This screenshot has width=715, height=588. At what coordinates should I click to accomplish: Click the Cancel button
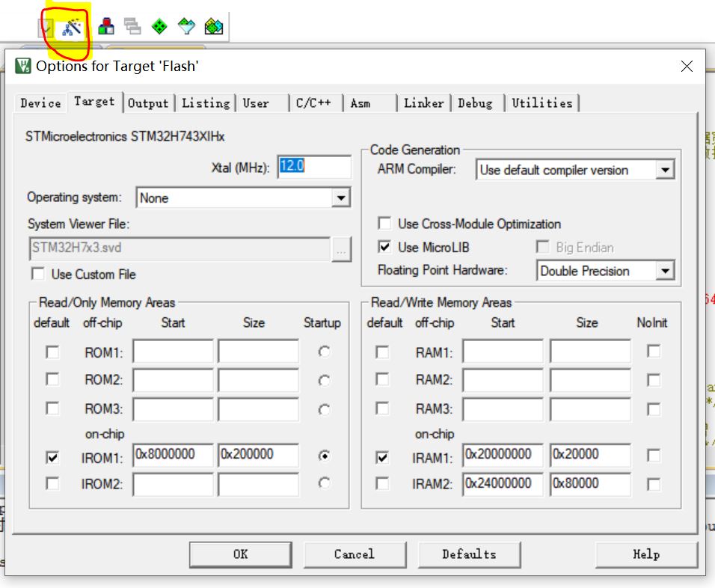click(x=355, y=554)
